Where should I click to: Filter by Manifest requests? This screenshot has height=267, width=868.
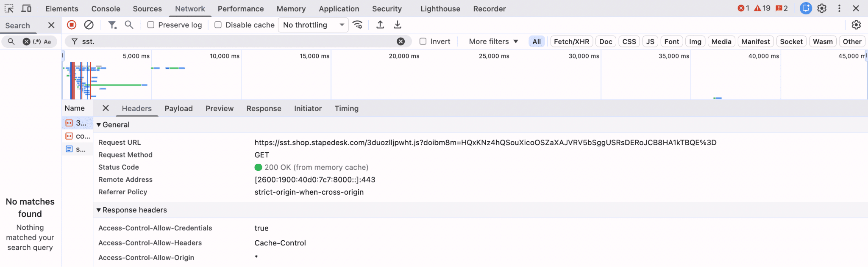(756, 41)
